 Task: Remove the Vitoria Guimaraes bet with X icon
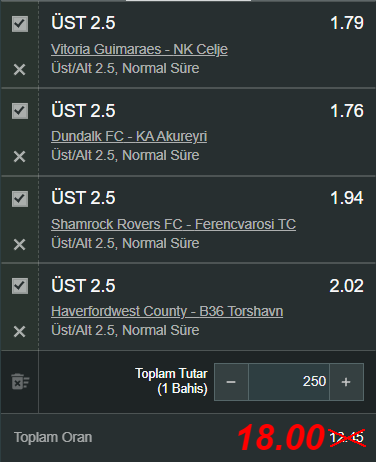[19, 69]
